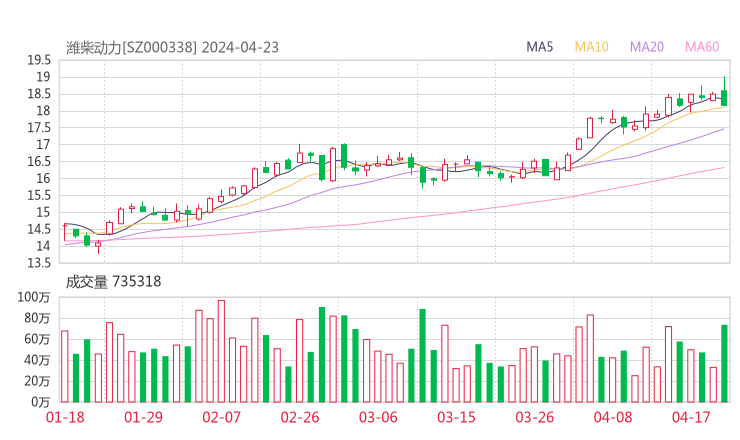This screenshot has width=740, height=440.
Task: Click the 0万 volume axis label
Action: pyautogui.click(x=41, y=402)
